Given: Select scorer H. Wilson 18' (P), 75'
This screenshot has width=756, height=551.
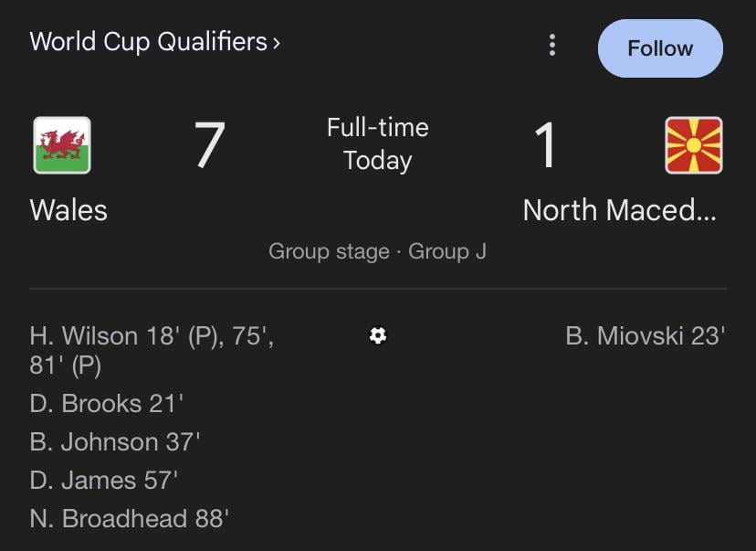Looking at the screenshot, I should (152, 336).
